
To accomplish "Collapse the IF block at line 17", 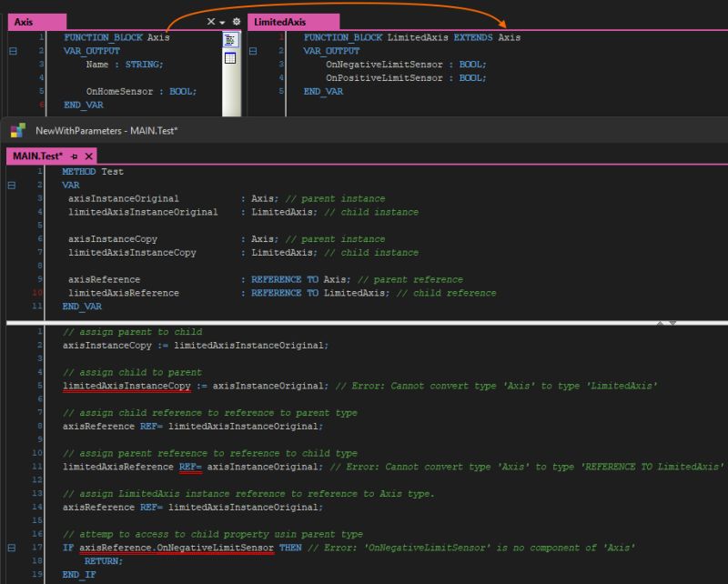I will (x=12, y=549).
